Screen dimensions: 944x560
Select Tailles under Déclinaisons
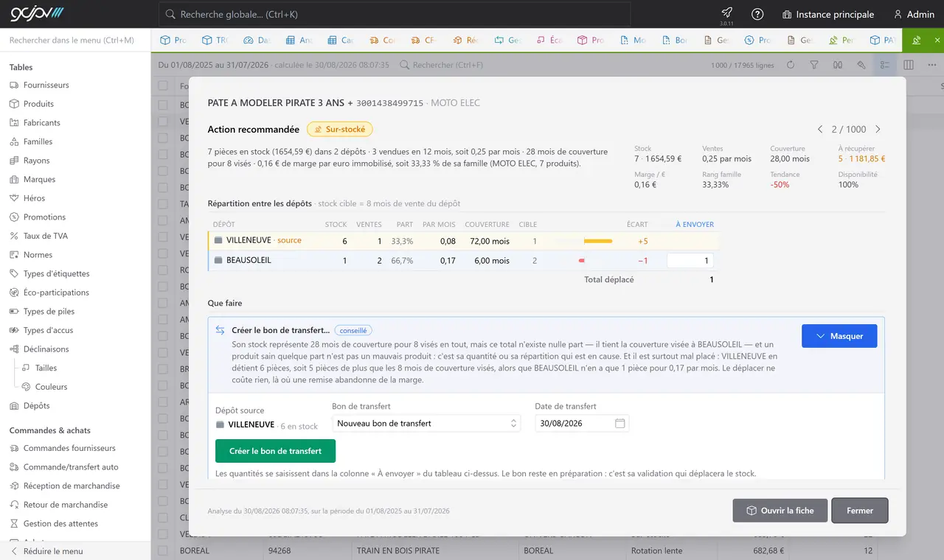click(46, 368)
